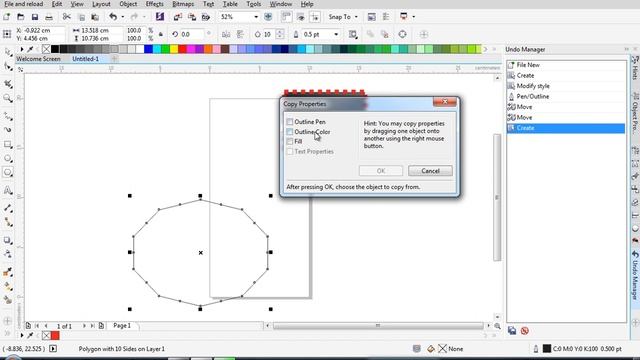Select the Artistic Media tool
This screenshot has height=360, width=640.
pos(8,130)
